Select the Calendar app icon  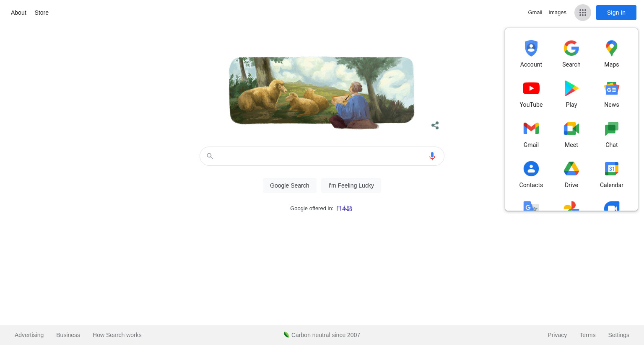612,175
